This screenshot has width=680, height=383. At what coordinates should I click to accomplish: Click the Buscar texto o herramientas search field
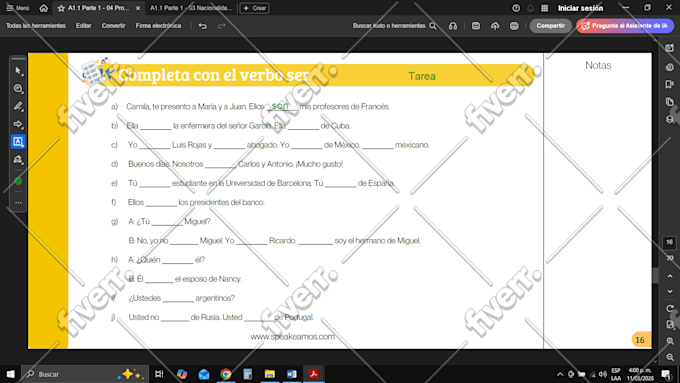pos(394,26)
